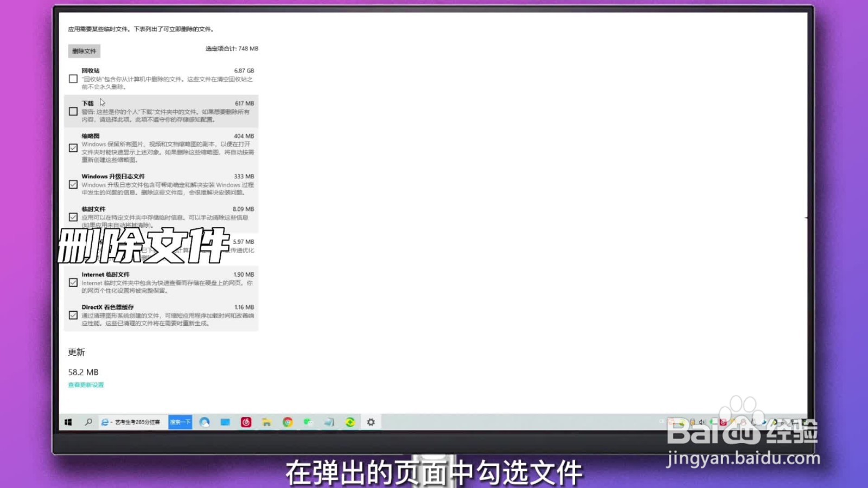Uncheck the Windows 升级日志文件 checkbox
Image resolution: width=868 pixels, height=488 pixels.
click(x=73, y=184)
